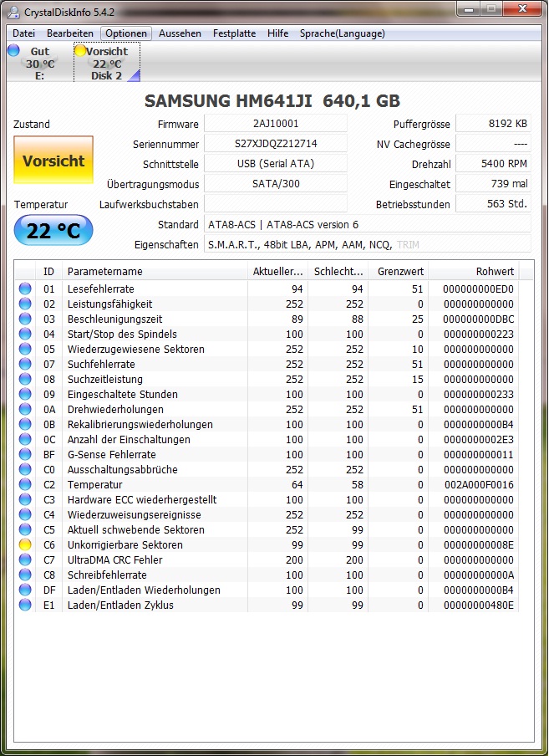Click status orb for UltraDMA CRC Fehler
Screen dimensions: 549x756
[x=24, y=559]
